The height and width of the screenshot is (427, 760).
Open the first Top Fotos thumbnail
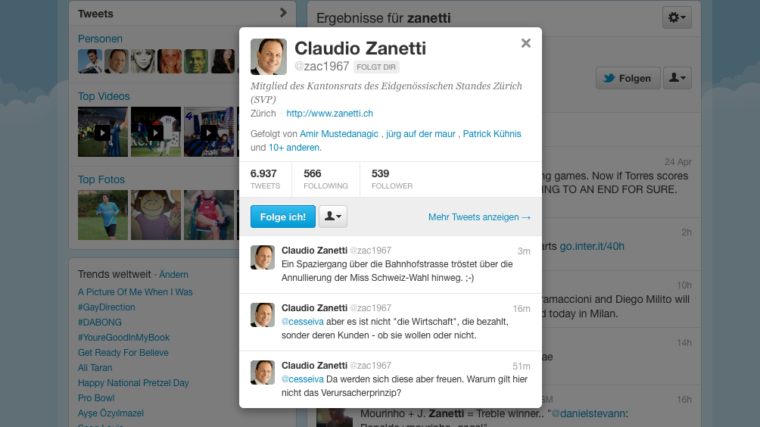click(x=103, y=215)
